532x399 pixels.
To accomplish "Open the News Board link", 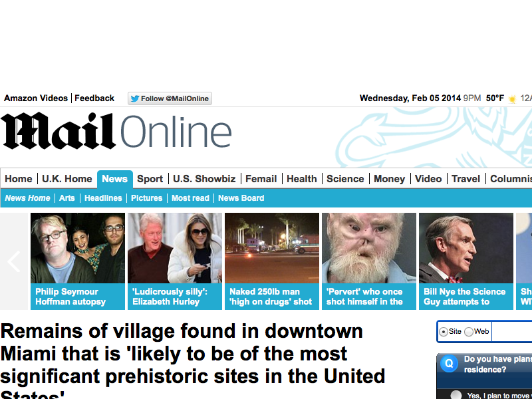I will 241,198.
